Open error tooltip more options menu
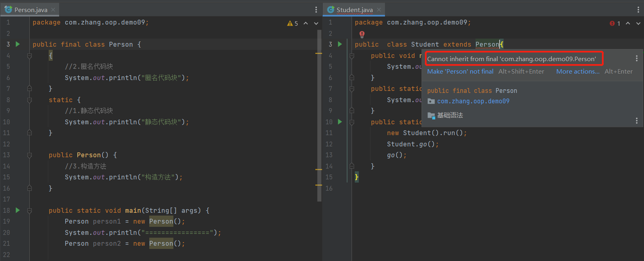This screenshot has height=261, width=644. 637,59
